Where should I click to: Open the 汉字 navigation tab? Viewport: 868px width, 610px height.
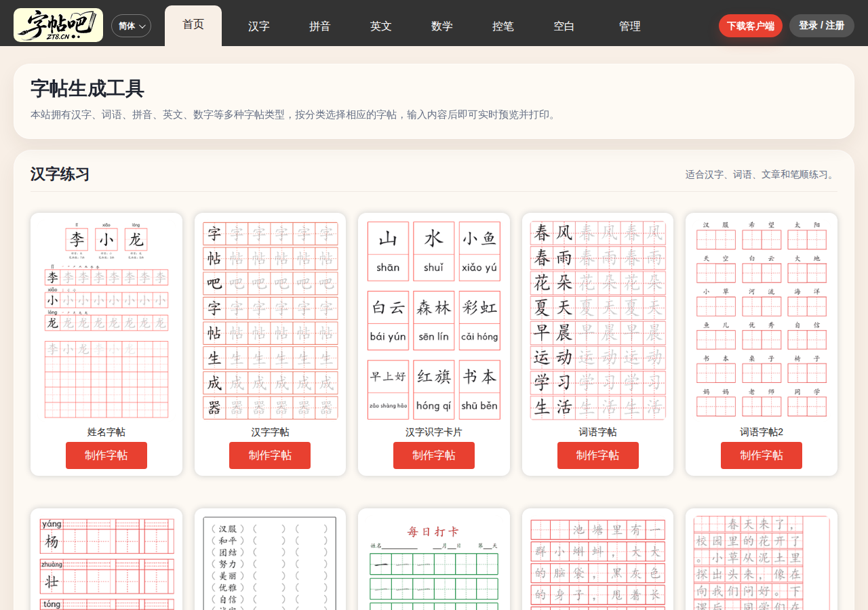click(x=259, y=26)
